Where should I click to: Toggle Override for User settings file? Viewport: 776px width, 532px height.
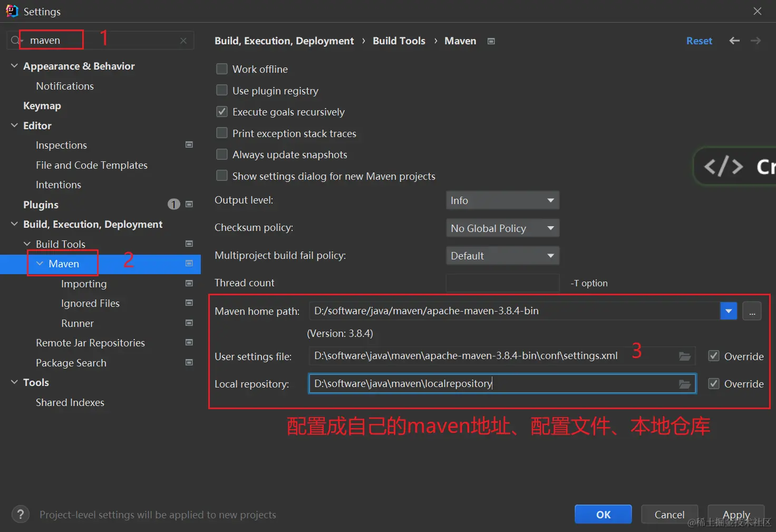(x=714, y=356)
